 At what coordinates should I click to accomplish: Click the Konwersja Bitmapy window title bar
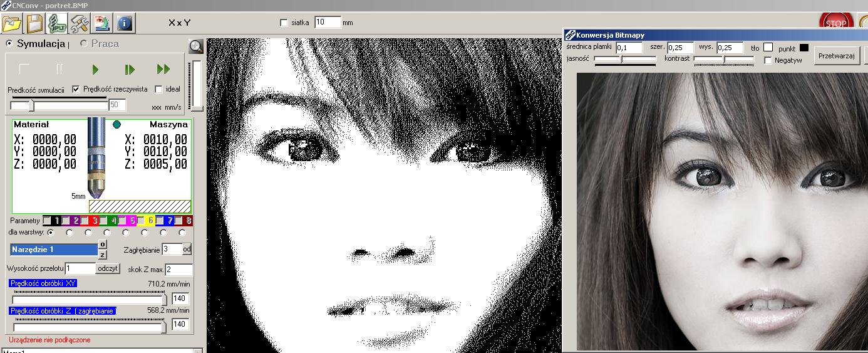pos(716,35)
